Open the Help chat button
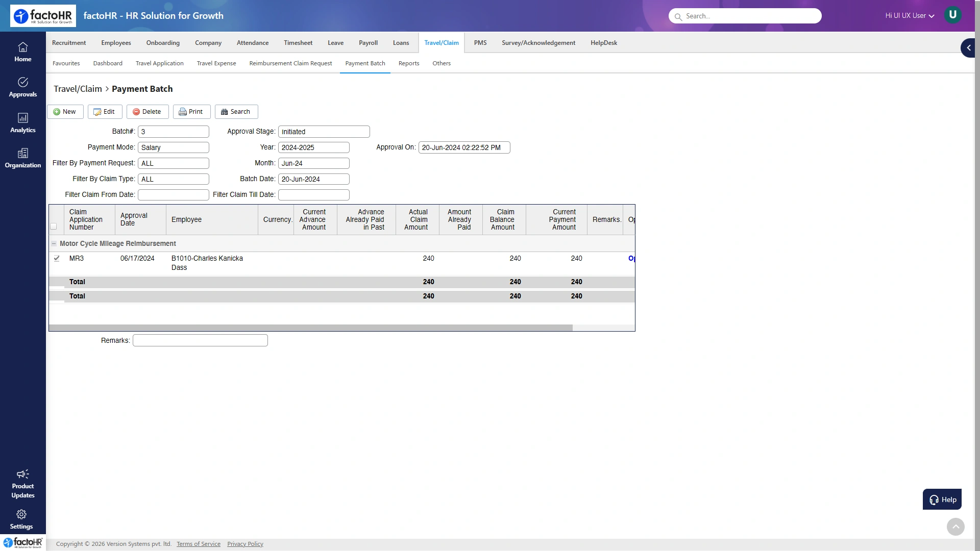The image size is (980, 551). [x=942, y=499]
